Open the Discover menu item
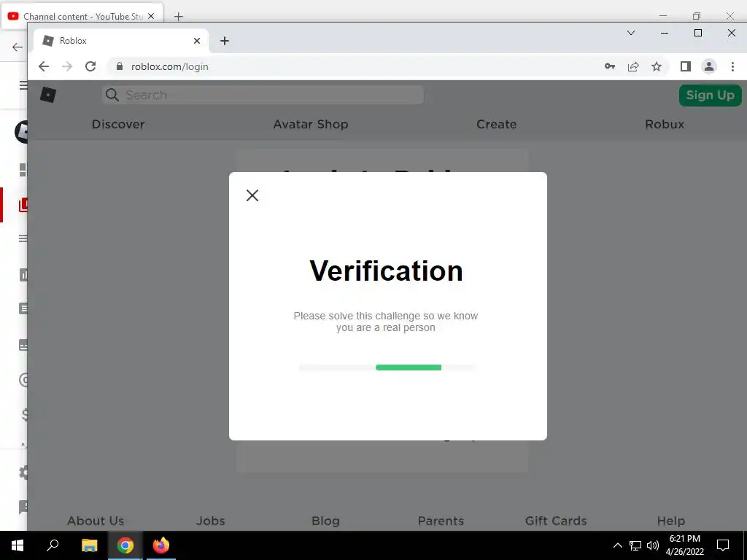 [x=118, y=124]
